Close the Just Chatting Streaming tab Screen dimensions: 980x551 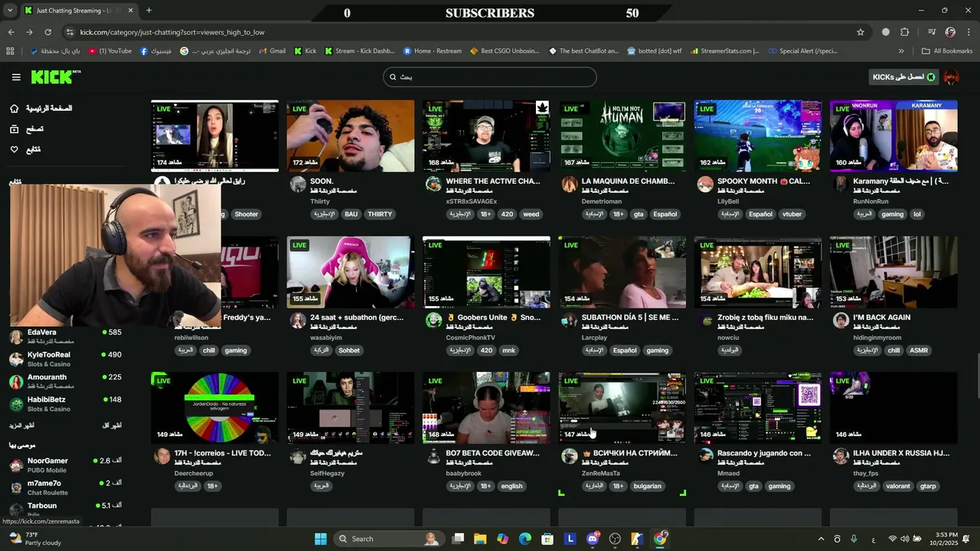coord(130,11)
